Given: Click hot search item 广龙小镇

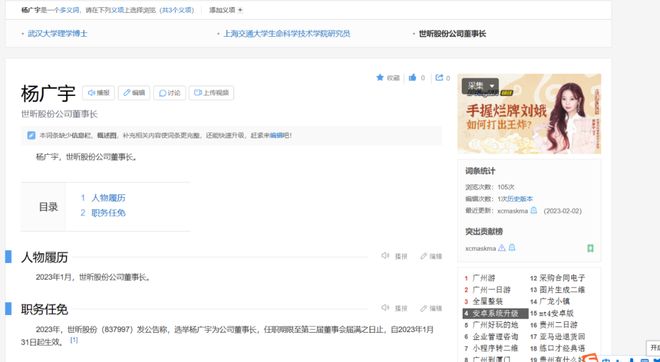Looking at the screenshot, I should [x=556, y=301].
